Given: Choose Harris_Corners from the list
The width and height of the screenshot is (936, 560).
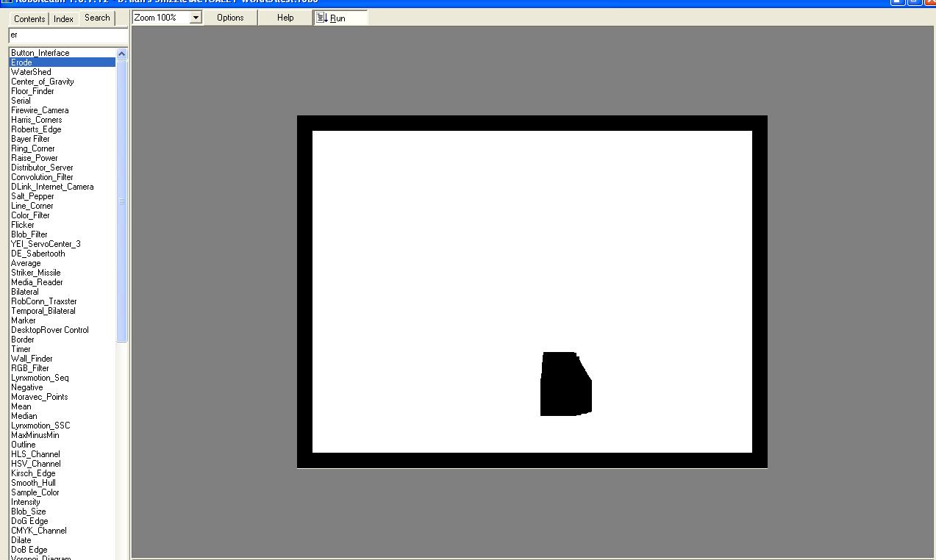Looking at the screenshot, I should pos(37,120).
